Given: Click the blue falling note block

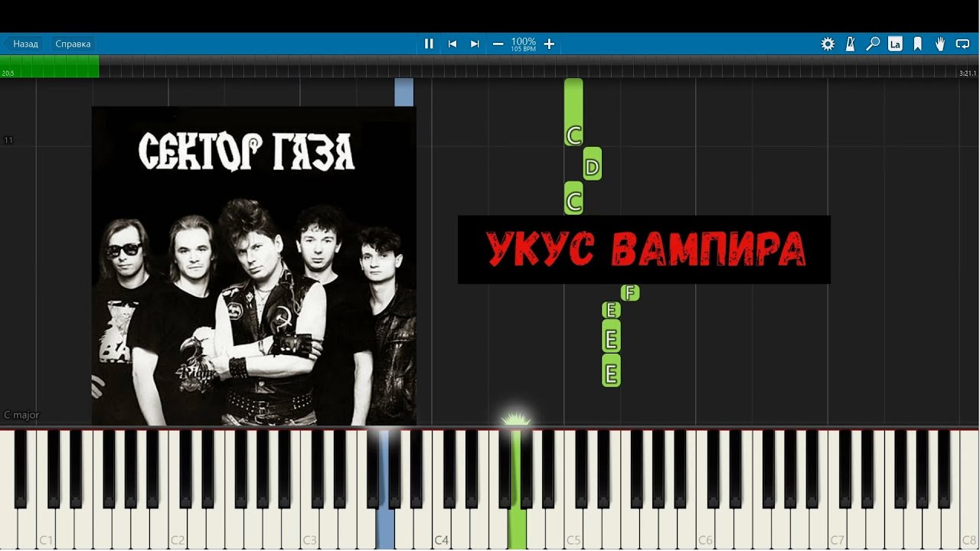Looking at the screenshot, I should coord(403,92).
